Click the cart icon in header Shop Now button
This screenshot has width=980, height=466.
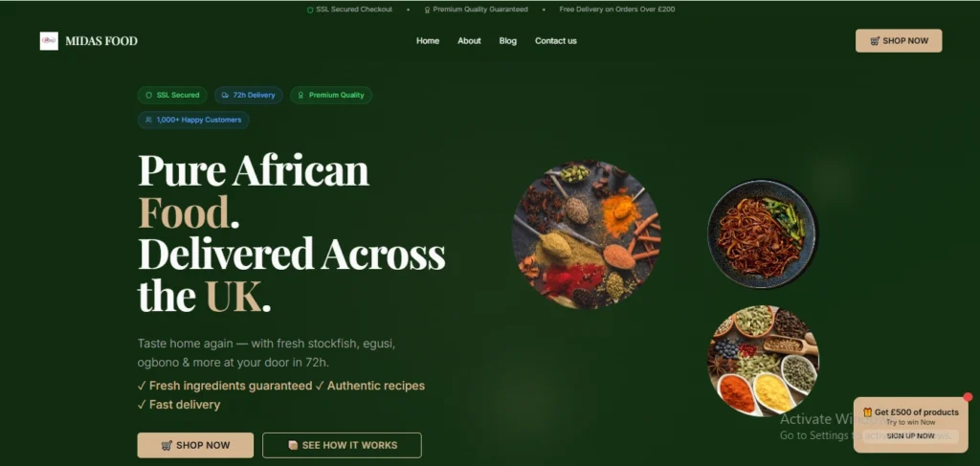click(x=875, y=40)
